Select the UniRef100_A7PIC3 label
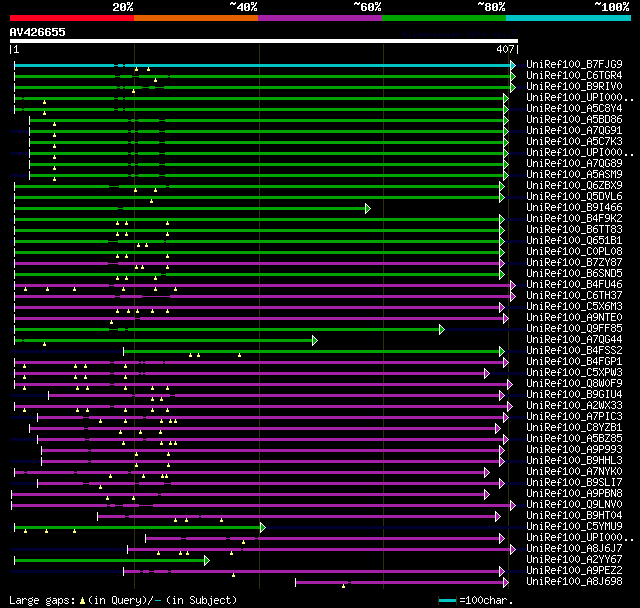Viewport: 640px width, 608px height. [574, 417]
